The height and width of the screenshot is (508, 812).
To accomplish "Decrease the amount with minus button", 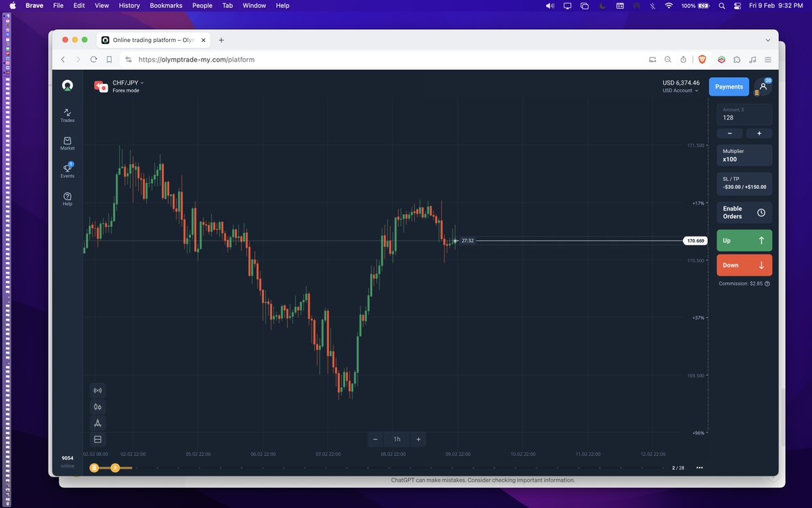I will coord(729,133).
